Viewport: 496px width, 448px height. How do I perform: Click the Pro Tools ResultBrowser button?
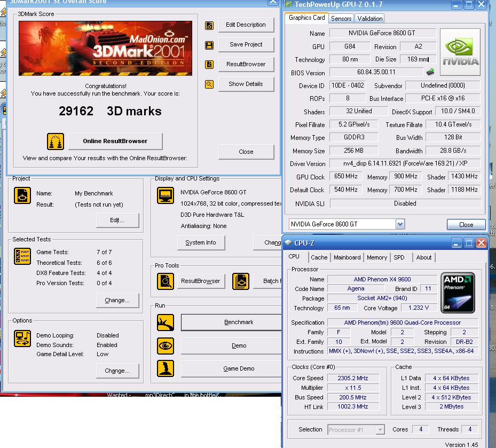tap(201, 281)
